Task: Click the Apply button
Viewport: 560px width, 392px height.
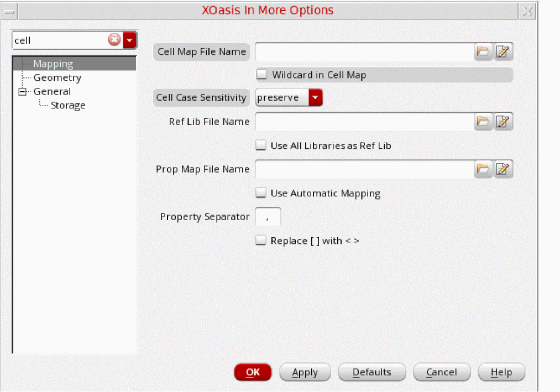Action: 305,372
